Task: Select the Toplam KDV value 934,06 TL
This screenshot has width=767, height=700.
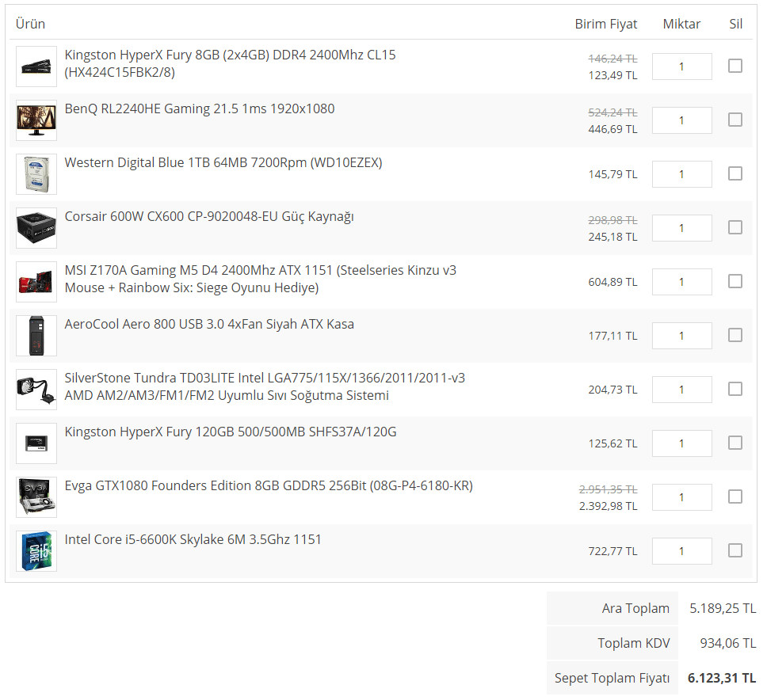Action: (x=728, y=643)
